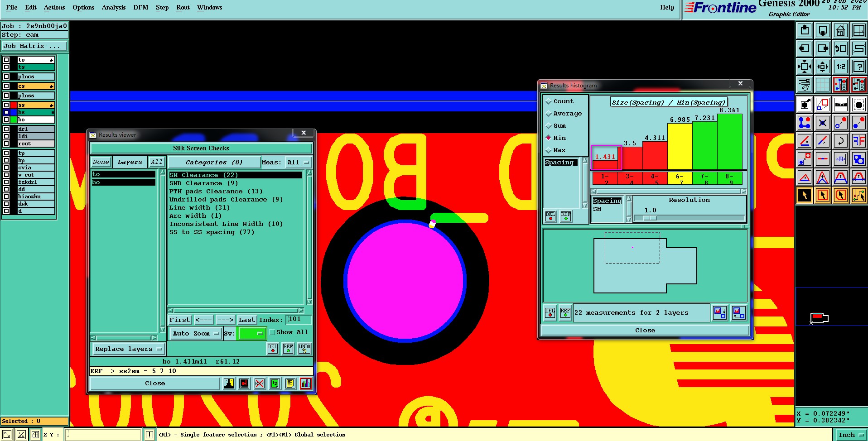Click the Job Matrix button
The width and height of the screenshot is (868, 441).
click(34, 46)
